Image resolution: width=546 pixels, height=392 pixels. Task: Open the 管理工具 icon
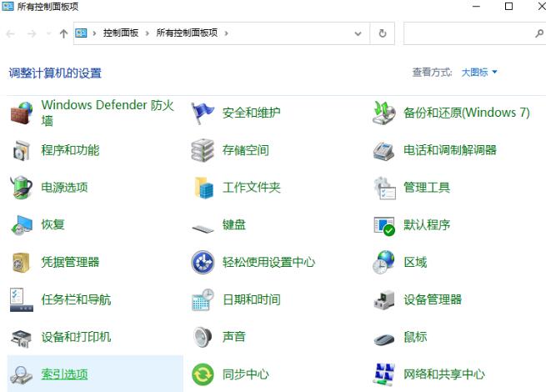tap(383, 188)
